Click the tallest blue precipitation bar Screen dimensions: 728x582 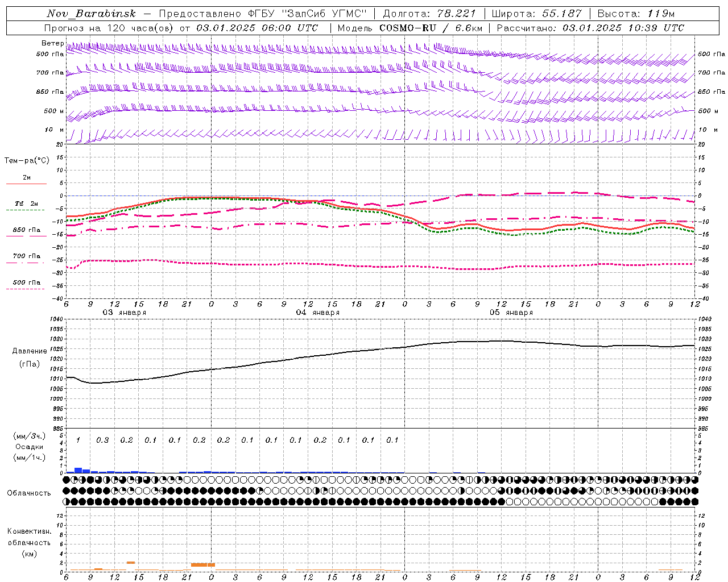point(78,470)
